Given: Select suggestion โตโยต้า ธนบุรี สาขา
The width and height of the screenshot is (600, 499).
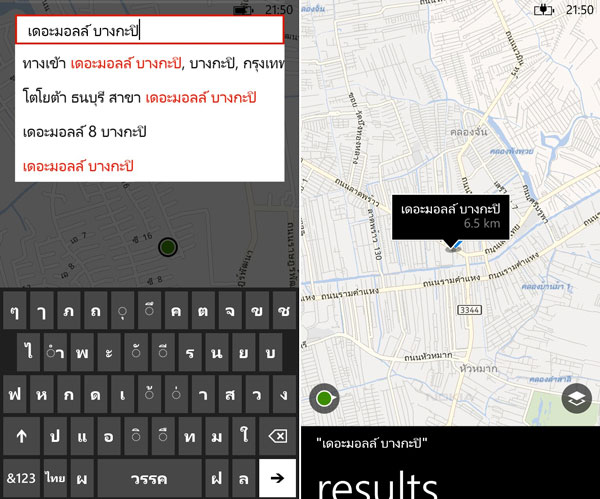Looking at the screenshot, I should 150,98.
